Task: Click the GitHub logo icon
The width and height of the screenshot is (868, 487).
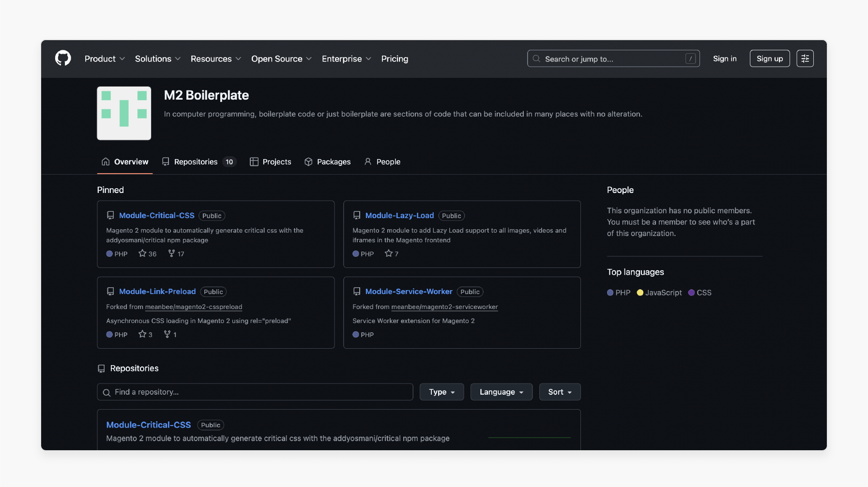Action: (63, 59)
